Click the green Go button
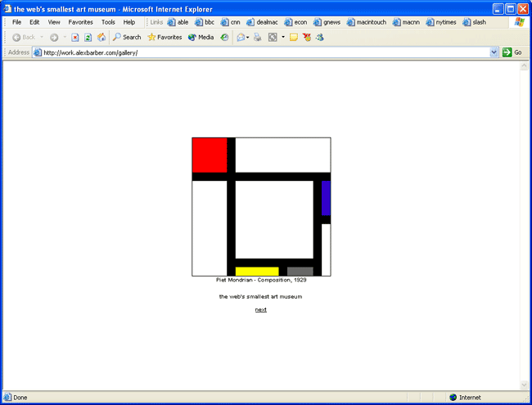The height and width of the screenshot is (405, 532). click(512, 52)
